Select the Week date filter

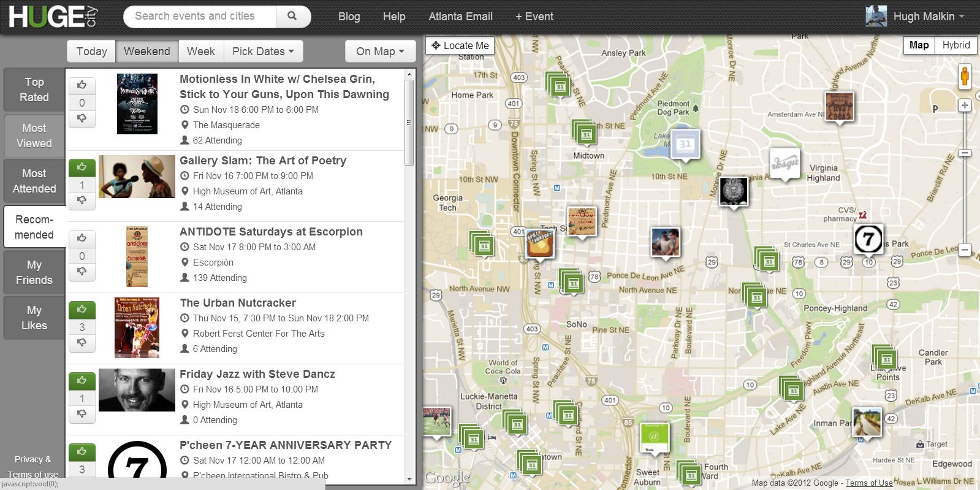pyautogui.click(x=201, y=52)
